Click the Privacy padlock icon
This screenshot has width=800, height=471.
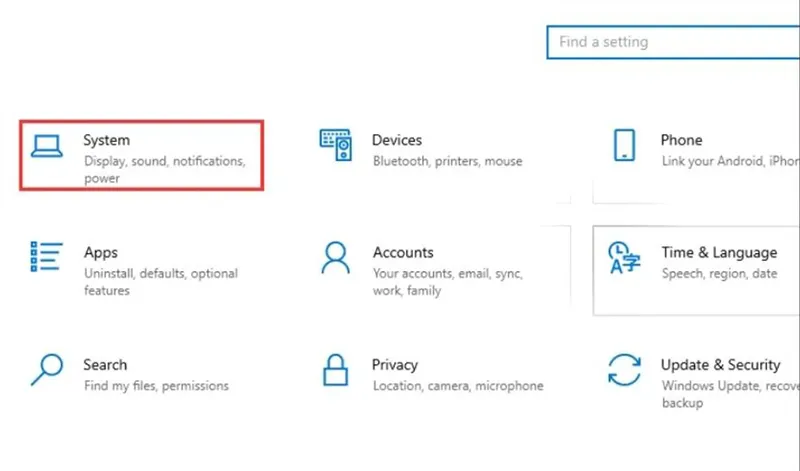336,369
